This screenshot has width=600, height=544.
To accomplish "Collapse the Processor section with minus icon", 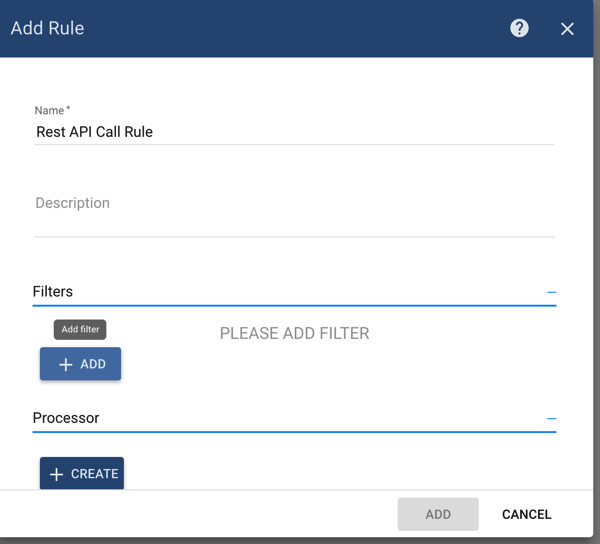I will coord(551,419).
